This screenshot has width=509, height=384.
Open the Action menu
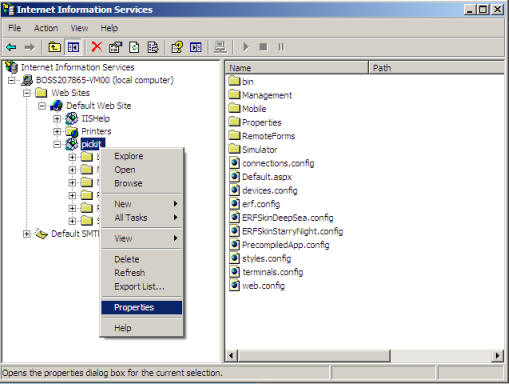[46, 28]
